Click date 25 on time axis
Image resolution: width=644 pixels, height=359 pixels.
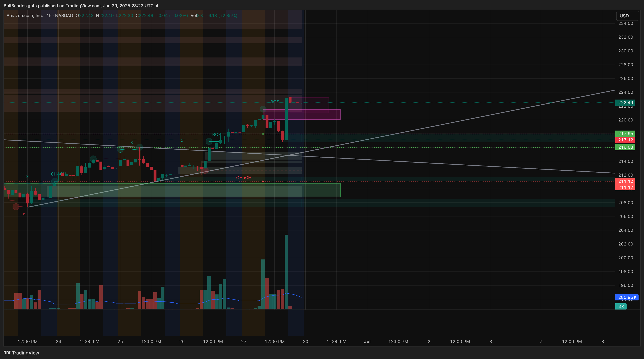(x=120, y=341)
